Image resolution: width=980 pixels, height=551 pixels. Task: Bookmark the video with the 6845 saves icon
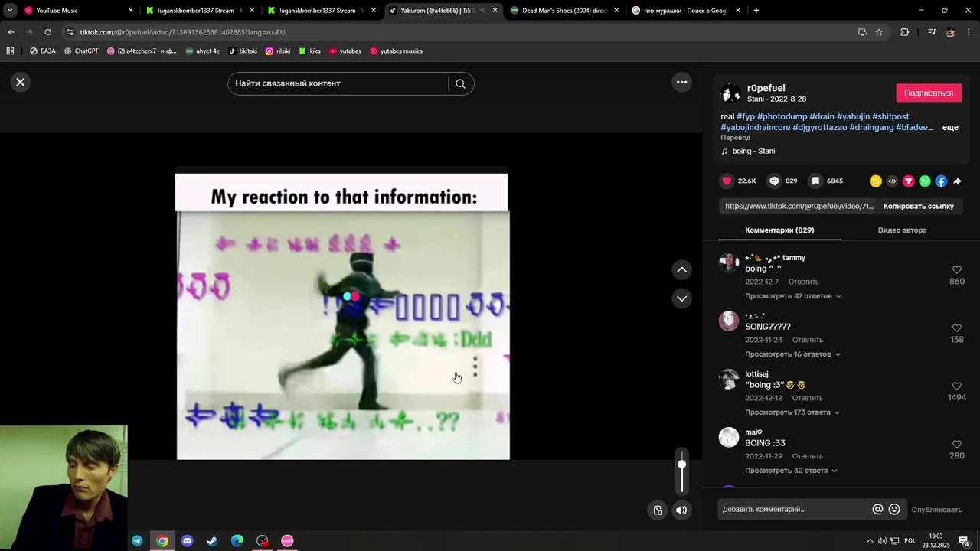815,181
